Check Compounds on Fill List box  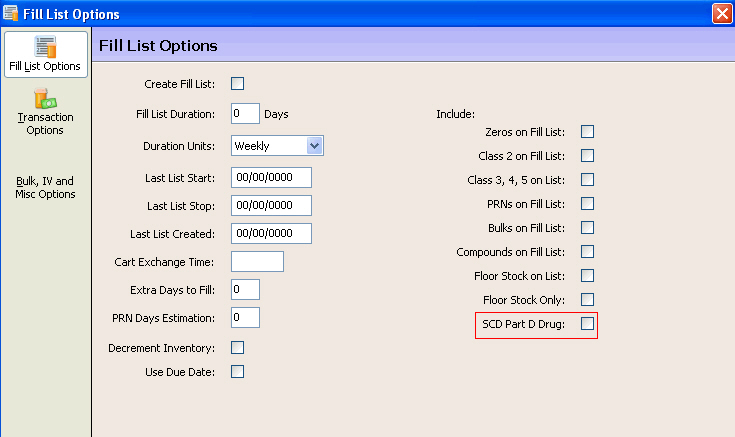pos(587,251)
